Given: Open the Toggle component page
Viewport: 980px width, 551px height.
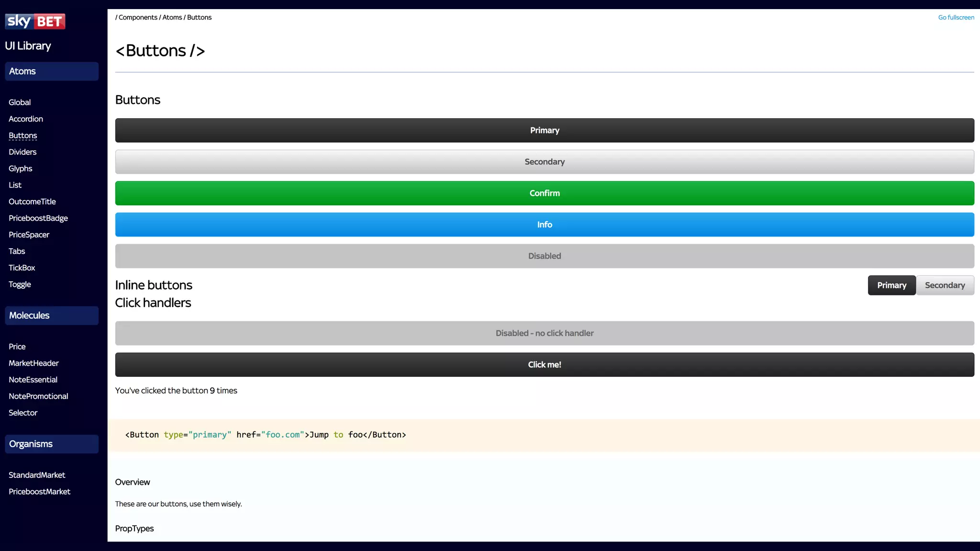Looking at the screenshot, I should pyautogui.click(x=20, y=285).
